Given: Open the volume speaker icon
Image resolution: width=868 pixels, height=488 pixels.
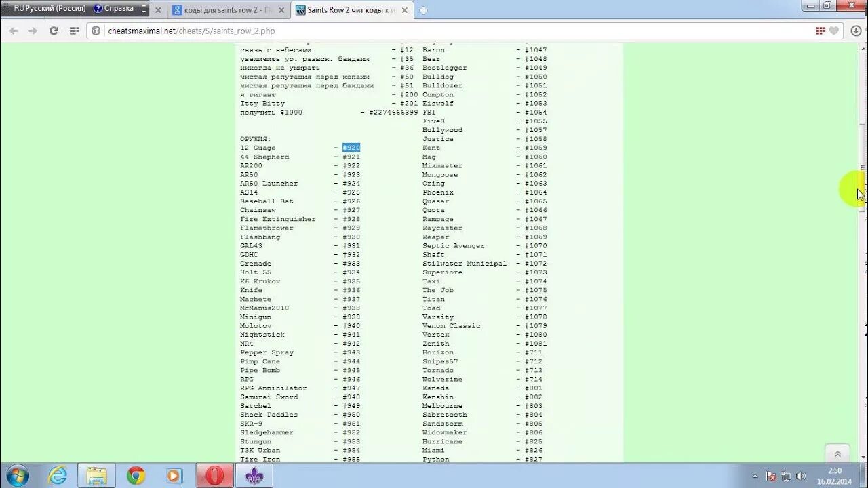Looking at the screenshot, I should pyautogui.click(x=801, y=476).
